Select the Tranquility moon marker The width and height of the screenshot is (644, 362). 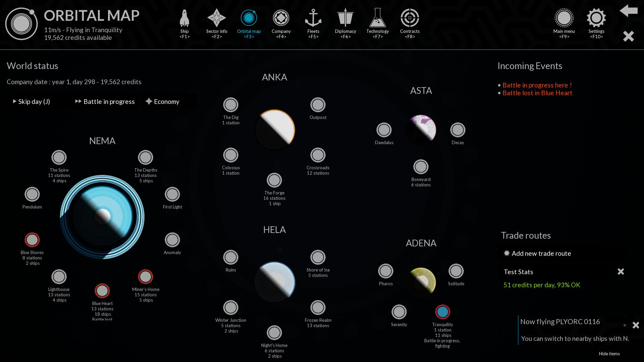pos(442,312)
